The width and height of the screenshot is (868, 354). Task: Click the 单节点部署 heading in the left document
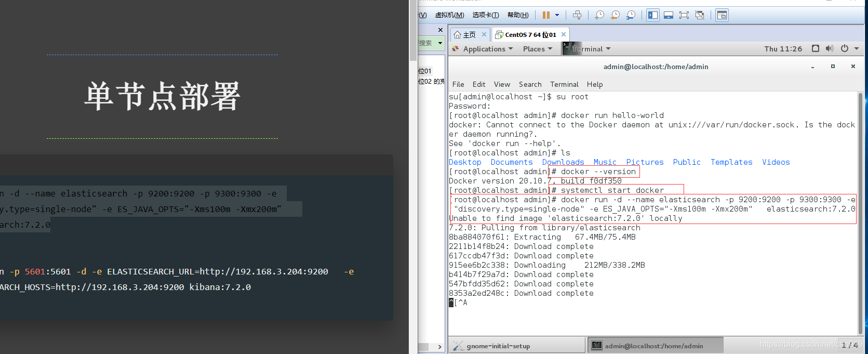click(x=162, y=96)
